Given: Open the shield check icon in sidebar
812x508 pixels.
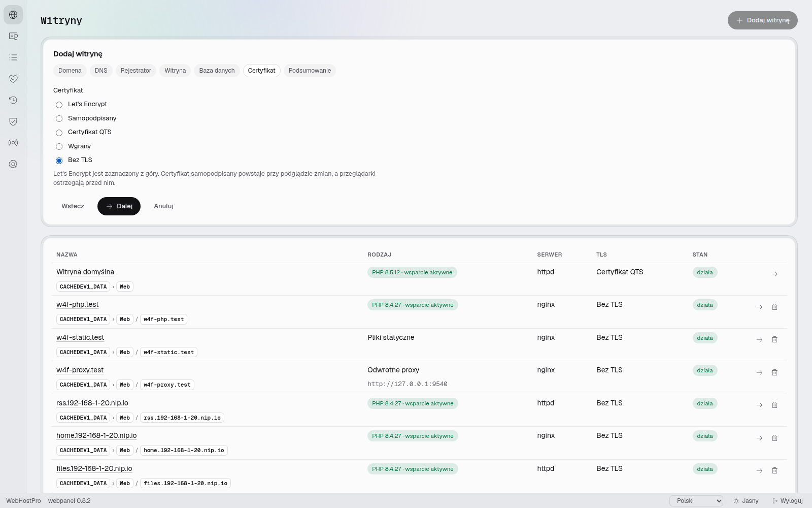Looking at the screenshot, I should (13, 121).
